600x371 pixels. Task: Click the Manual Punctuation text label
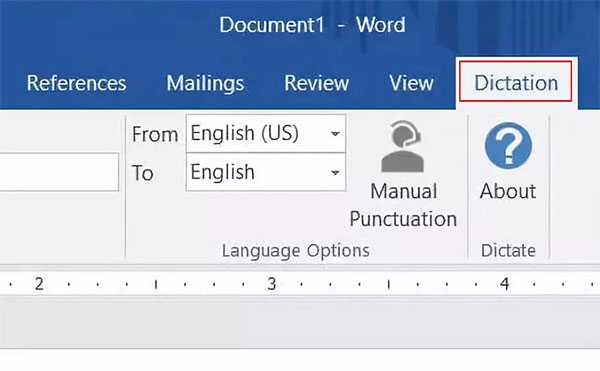click(x=403, y=205)
